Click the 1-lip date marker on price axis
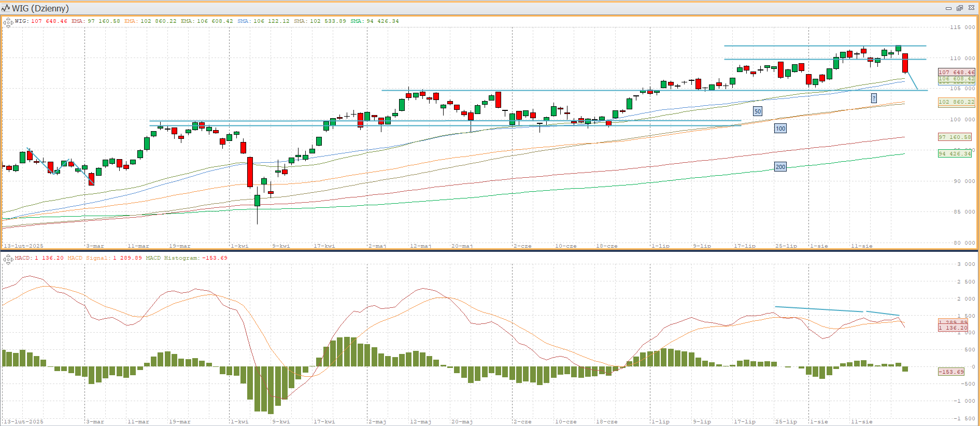The height and width of the screenshot is (426, 980). (660, 246)
